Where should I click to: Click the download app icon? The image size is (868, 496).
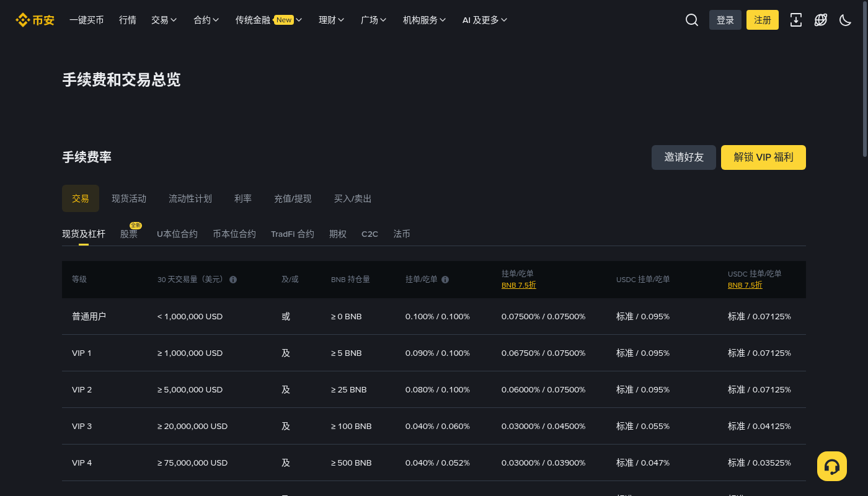coord(796,20)
